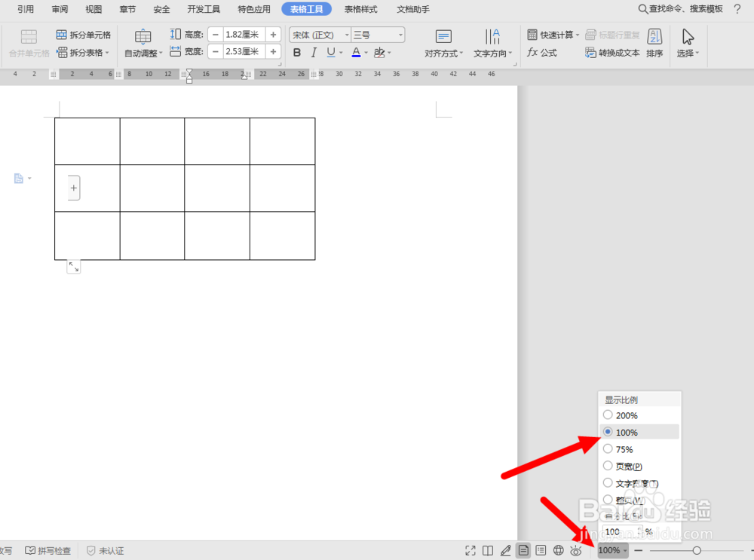Viewport: 754px width, 560px height.
Task: Toggle eye protection mode icon
Action: coord(575,550)
